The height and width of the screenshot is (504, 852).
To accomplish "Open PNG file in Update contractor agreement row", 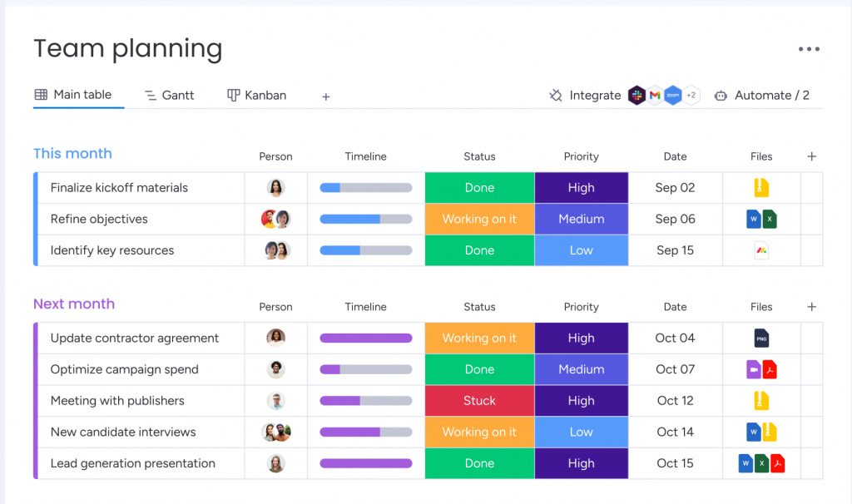I will pyautogui.click(x=761, y=338).
